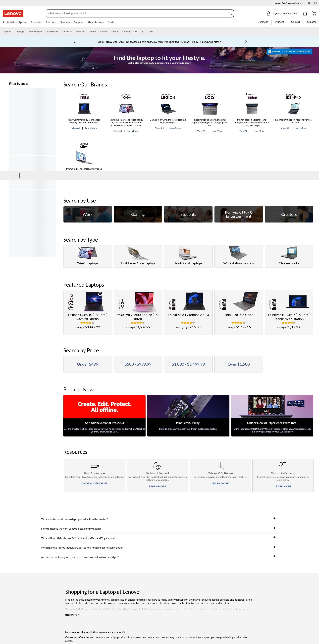Click the Warranty Options icon
319x644 pixels.
pyautogui.click(x=283, y=466)
